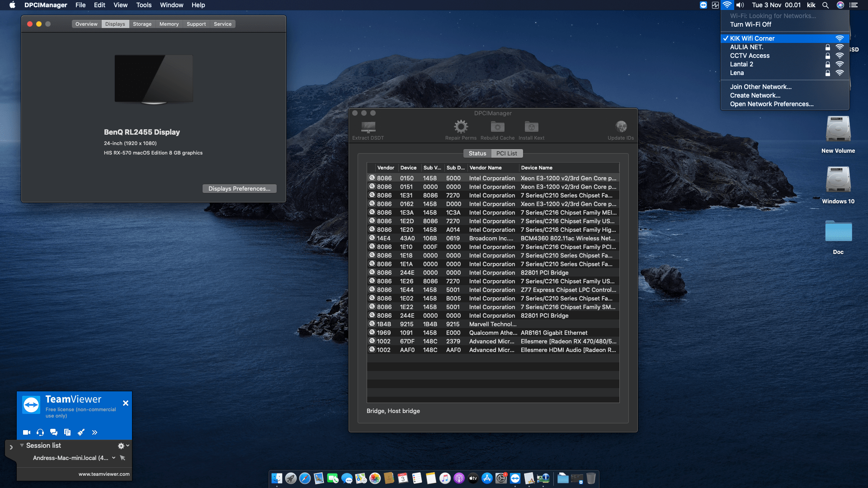The width and height of the screenshot is (868, 488).
Task: Select the Broadcom BCM4360 Wireless row
Action: (x=493, y=238)
